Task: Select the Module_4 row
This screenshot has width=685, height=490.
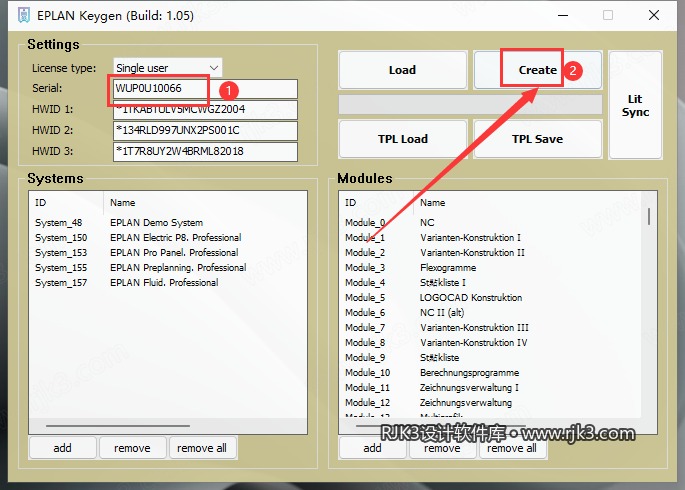Action: tap(490, 283)
